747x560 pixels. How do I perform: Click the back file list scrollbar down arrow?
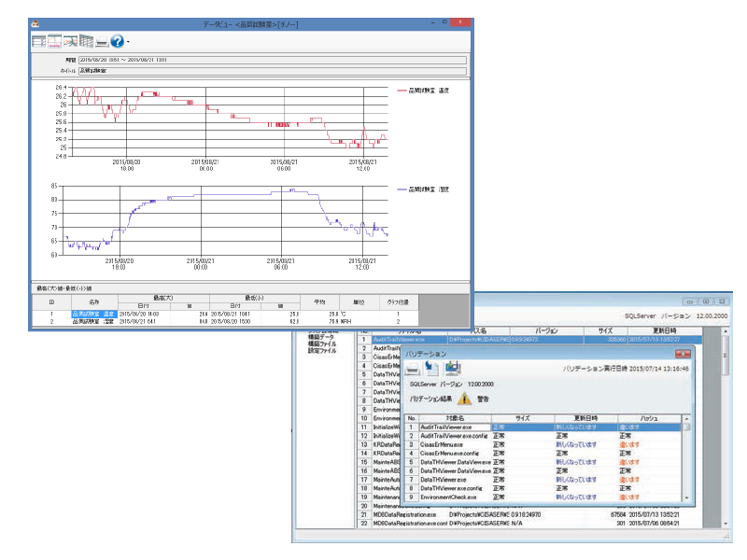726,524
